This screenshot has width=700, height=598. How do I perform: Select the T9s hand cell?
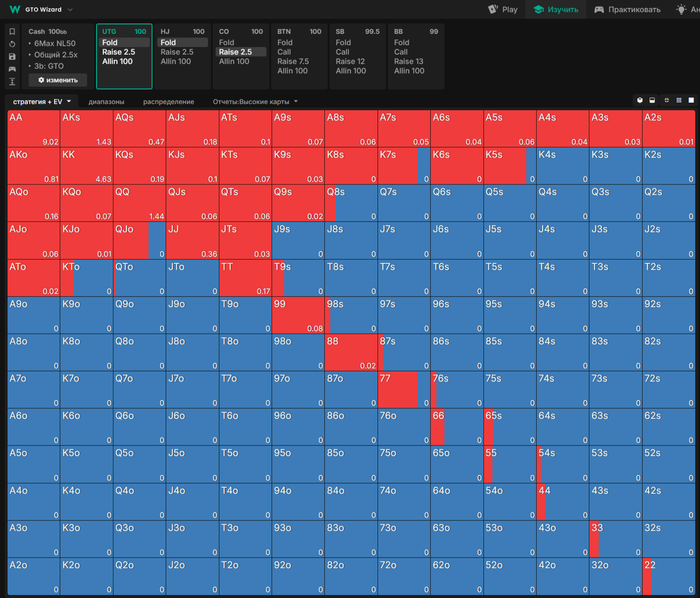[x=298, y=278]
